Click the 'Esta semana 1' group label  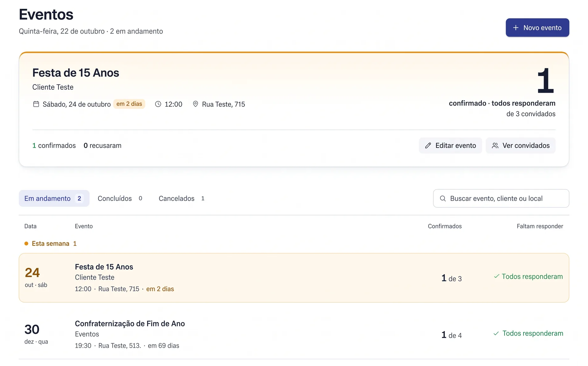54,244
